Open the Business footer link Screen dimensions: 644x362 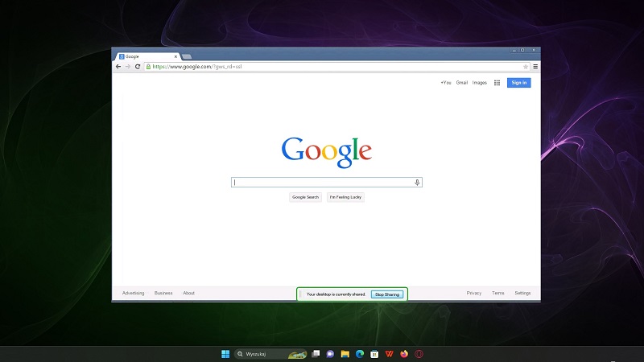tap(163, 293)
